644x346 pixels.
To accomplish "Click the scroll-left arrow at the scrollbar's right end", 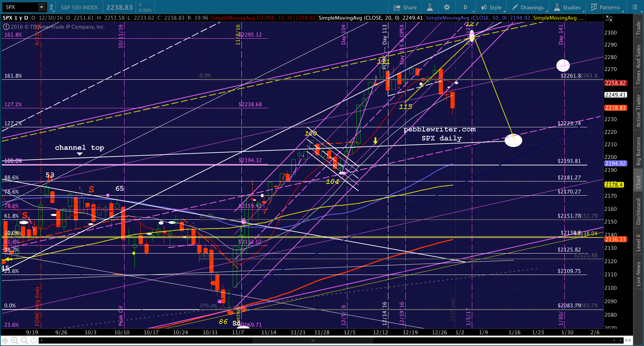I will point(614,340).
